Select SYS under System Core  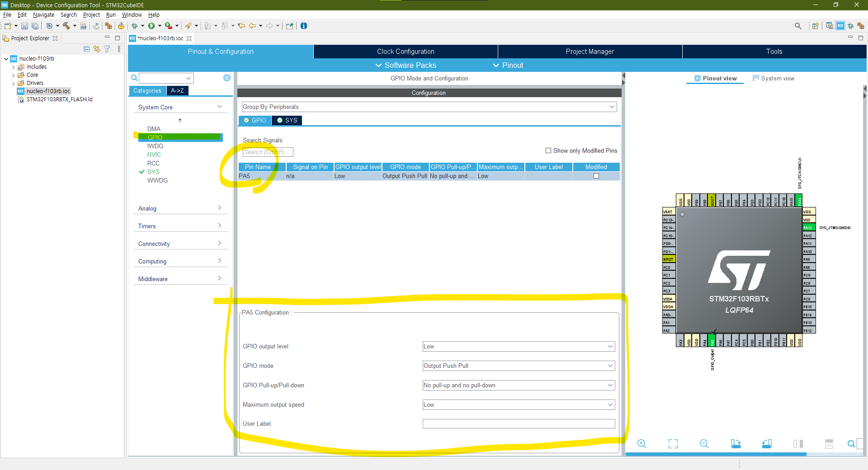coord(153,172)
